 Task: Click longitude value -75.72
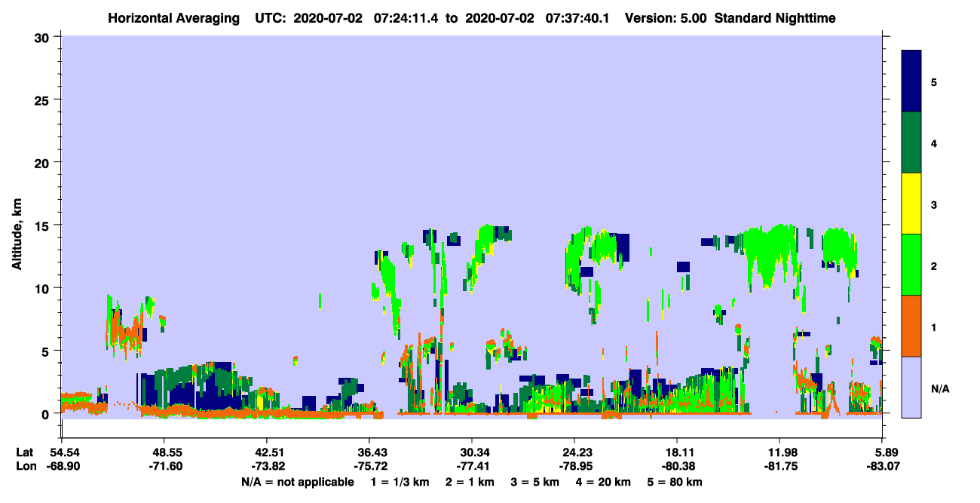[369, 467]
